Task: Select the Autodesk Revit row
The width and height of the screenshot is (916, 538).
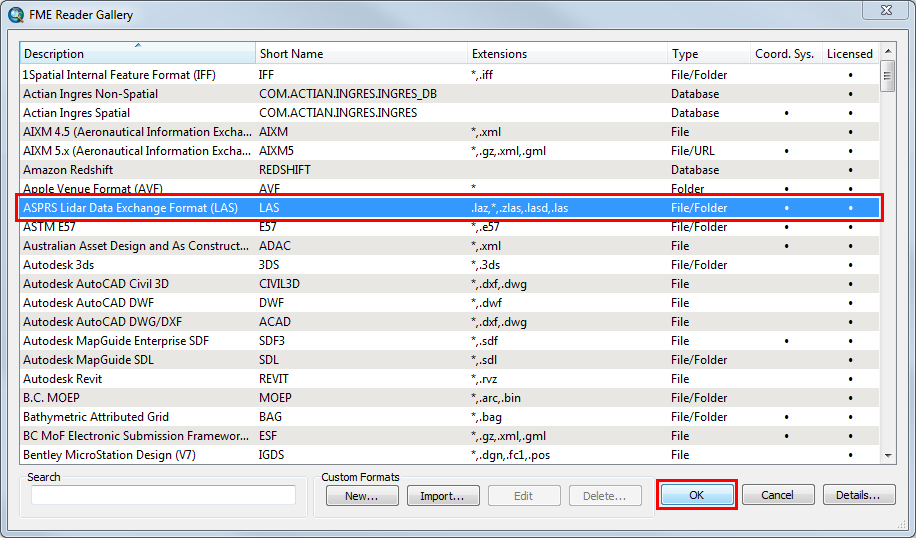Action: (x=449, y=379)
